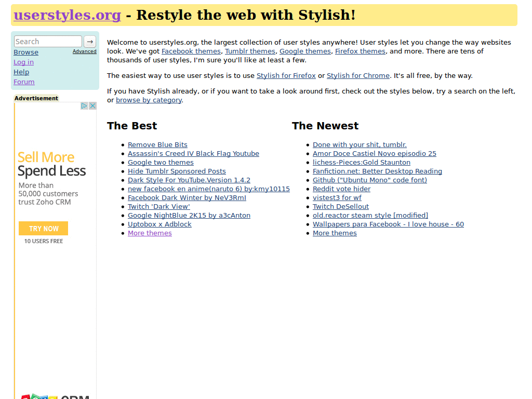Click More themes under The Best list
Screen dimensions: 532x399
click(150, 233)
